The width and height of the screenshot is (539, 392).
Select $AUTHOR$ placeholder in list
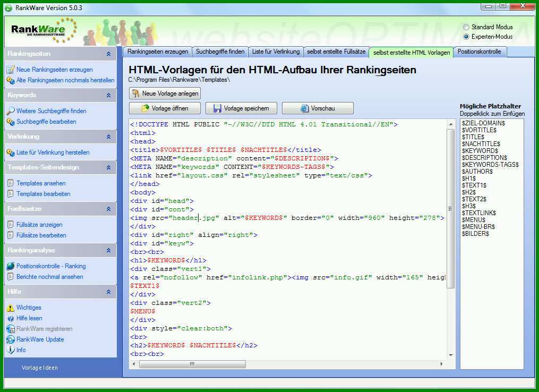[x=477, y=171]
